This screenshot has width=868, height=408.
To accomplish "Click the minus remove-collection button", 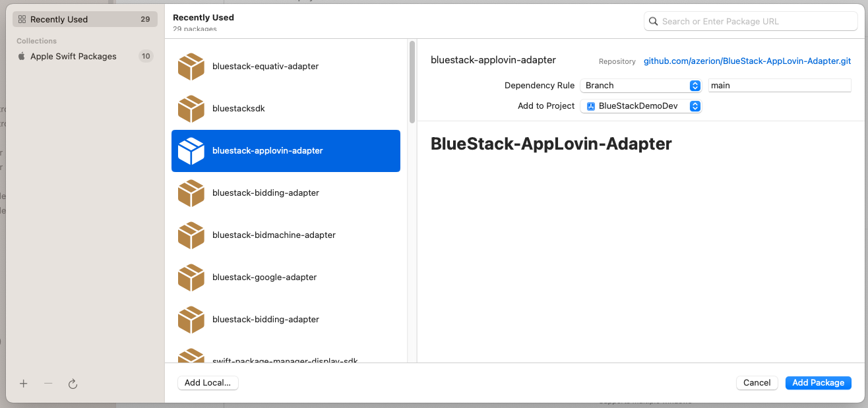I will point(48,383).
